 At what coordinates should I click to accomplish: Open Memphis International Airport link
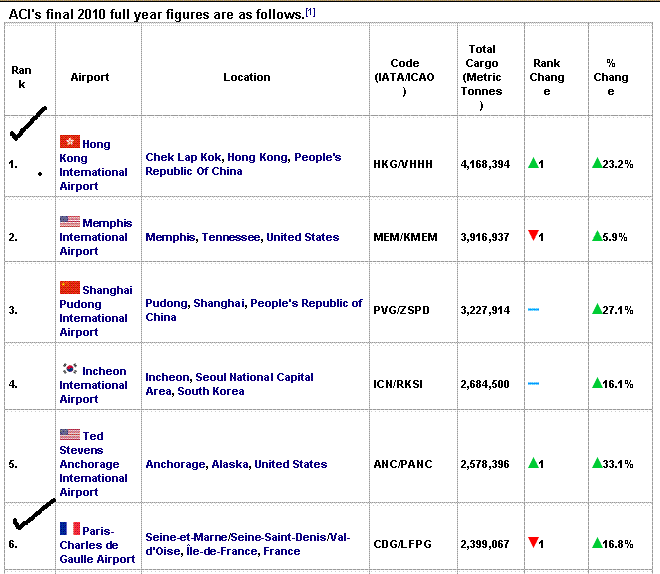coord(96,237)
